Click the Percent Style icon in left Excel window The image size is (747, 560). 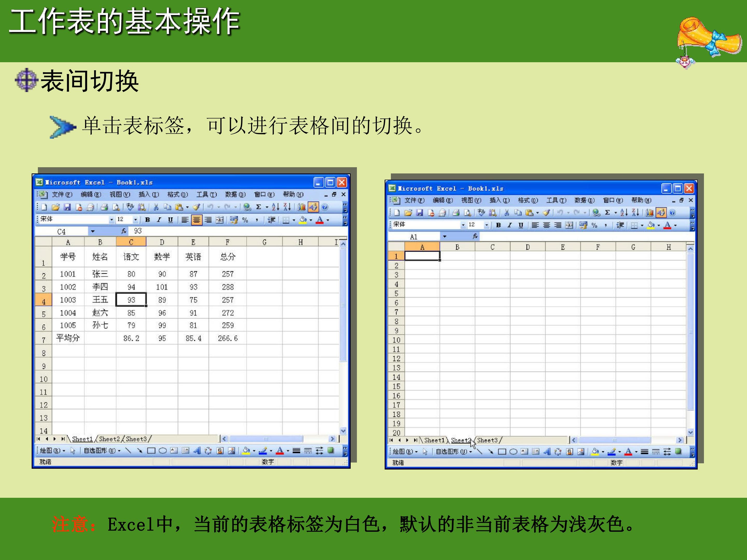[x=245, y=220]
